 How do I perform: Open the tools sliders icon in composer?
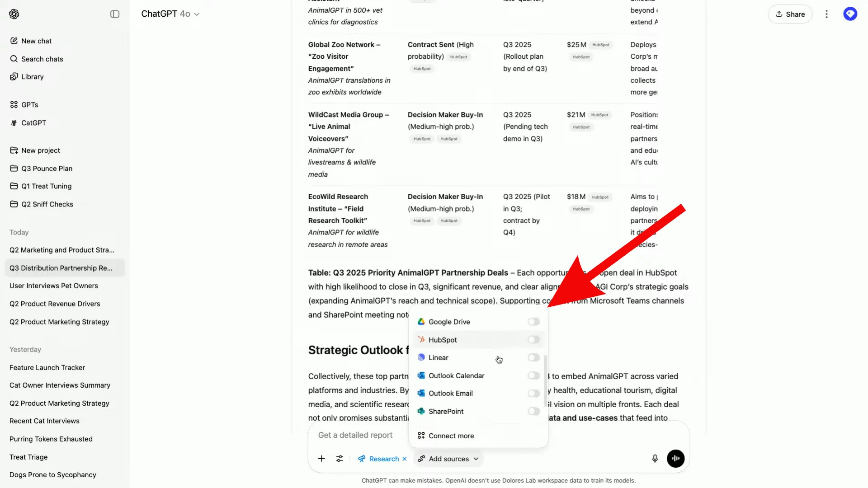point(340,459)
